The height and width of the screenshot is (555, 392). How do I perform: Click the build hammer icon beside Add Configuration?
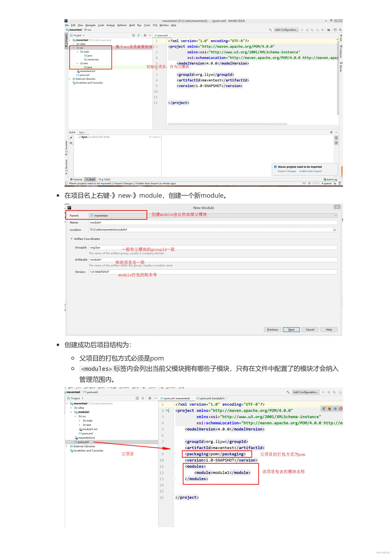(270, 30)
